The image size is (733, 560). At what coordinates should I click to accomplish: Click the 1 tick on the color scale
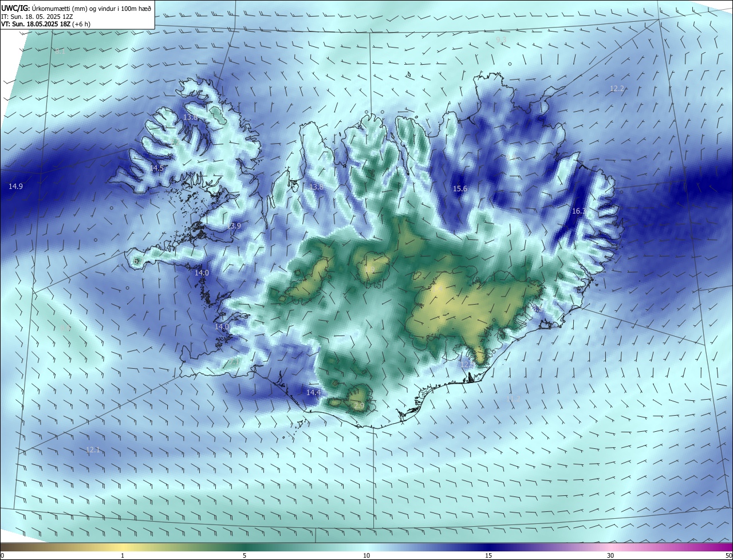(123, 555)
